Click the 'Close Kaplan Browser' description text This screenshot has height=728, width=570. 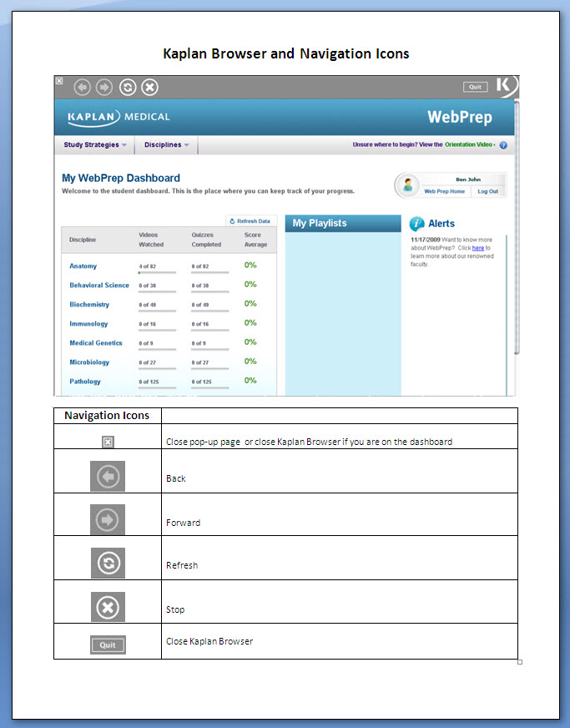209,641
